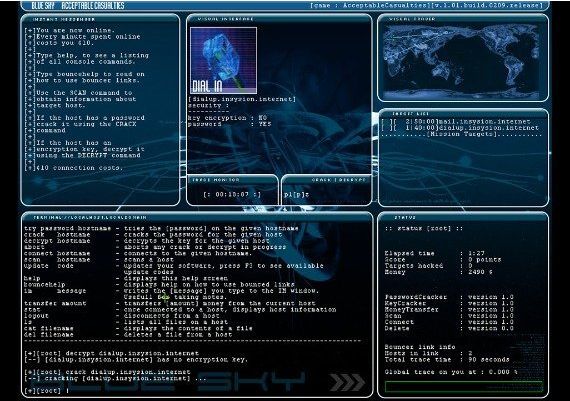Click the Money 2490 $ row
Image resolution: width=570 pixels, height=401 pixels.
439,272
